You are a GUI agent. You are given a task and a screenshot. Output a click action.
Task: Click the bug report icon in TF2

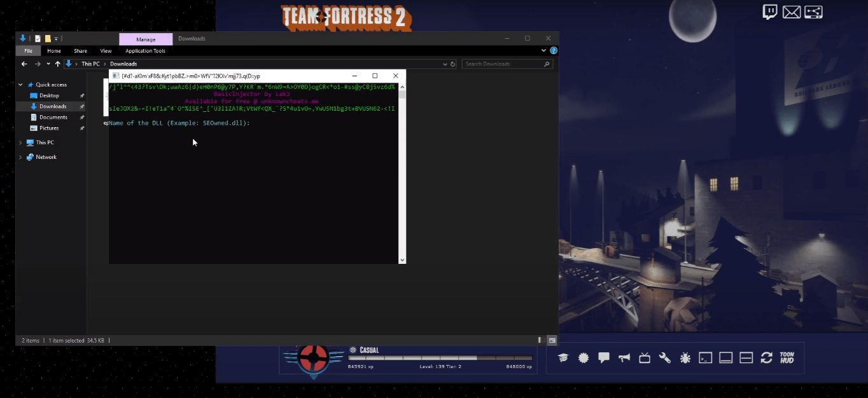click(x=685, y=358)
